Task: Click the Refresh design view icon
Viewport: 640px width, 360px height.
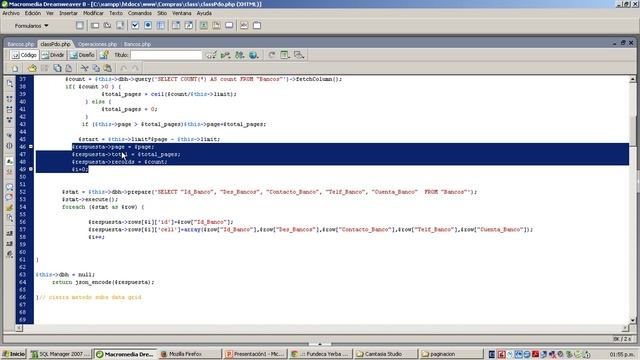Action: (272, 55)
